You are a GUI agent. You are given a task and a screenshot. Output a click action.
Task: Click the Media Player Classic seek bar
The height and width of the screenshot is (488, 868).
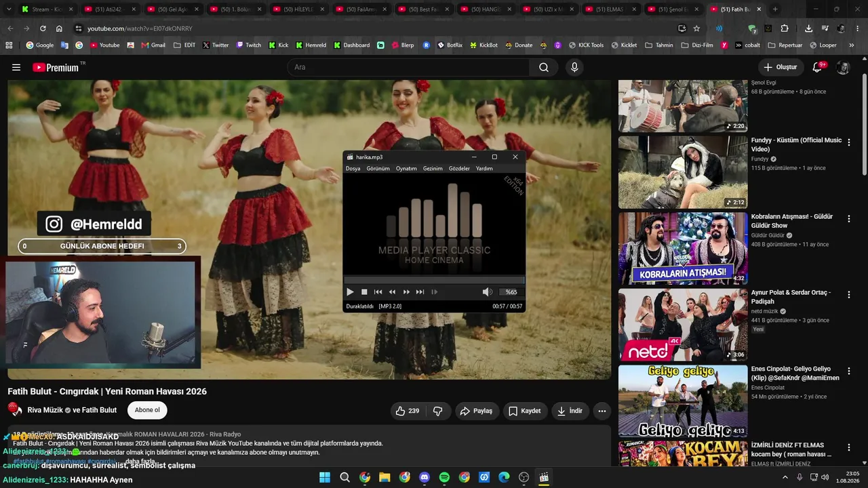pyautogui.click(x=434, y=280)
